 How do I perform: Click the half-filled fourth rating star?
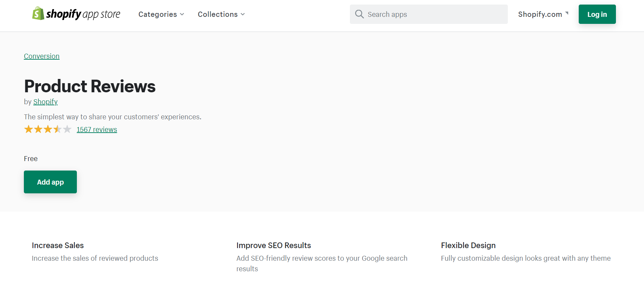pos(58,129)
